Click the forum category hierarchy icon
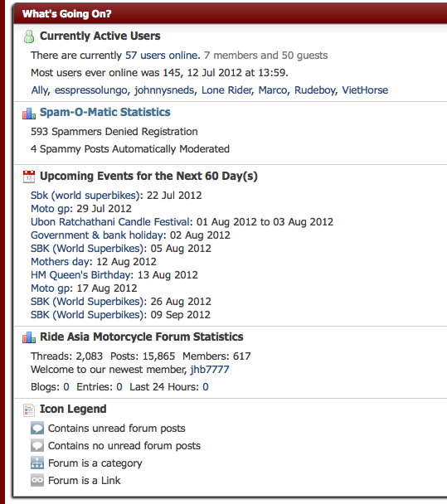The height and width of the screenshot is (504, 447). (x=37, y=463)
